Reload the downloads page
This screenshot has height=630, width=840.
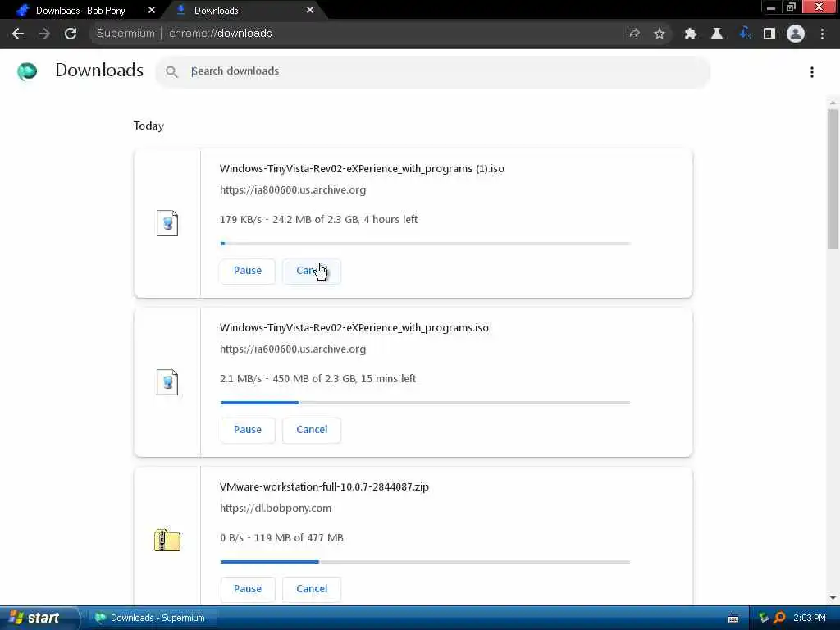(x=71, y=34)
